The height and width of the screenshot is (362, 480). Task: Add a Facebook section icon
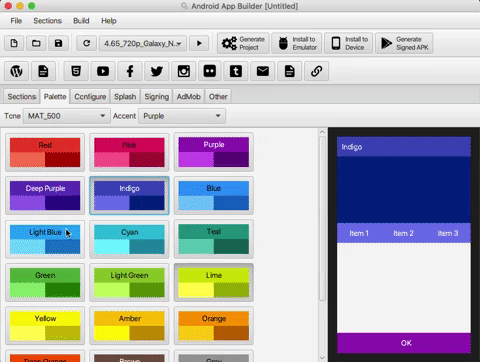(x=130, y=71)
